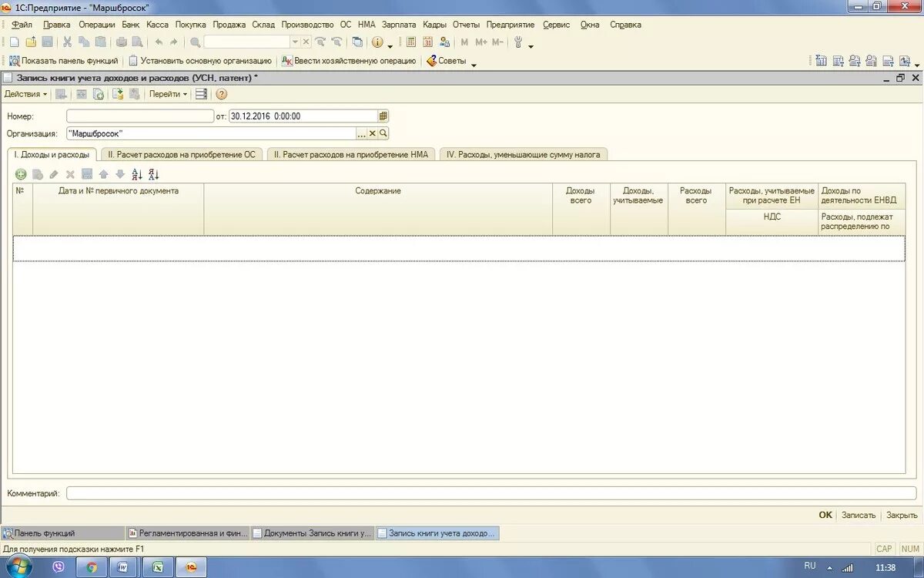Click the search magnifier beside Организация field
The height and width of the screenshot is (578, 924).
click(383, 133)
